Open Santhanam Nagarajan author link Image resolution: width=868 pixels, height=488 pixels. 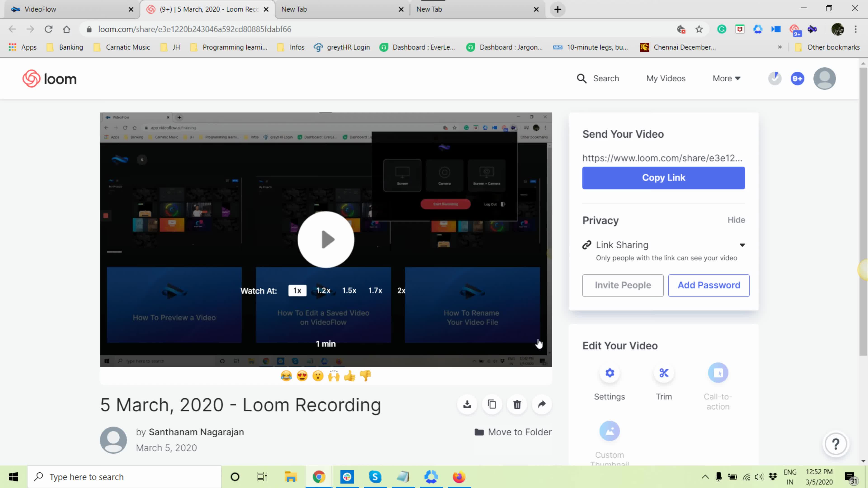pyautogui.click(x=196, y=432)
